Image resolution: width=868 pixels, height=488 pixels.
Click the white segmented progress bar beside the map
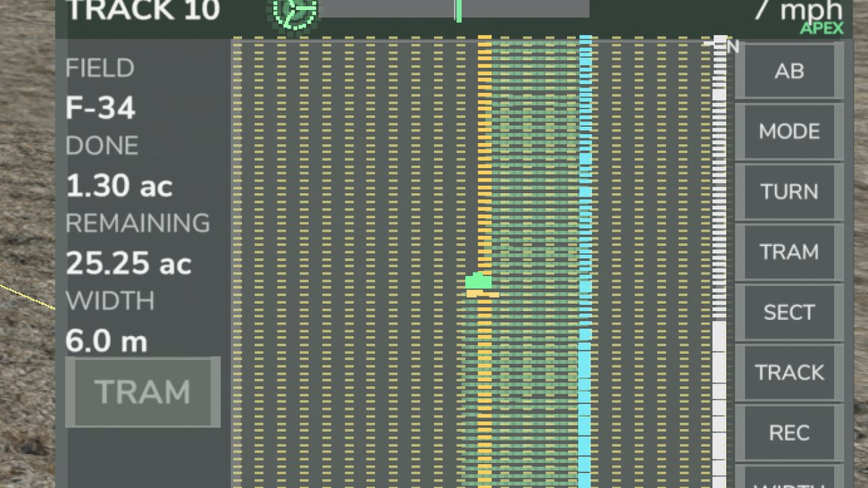[x=719, y=262]
